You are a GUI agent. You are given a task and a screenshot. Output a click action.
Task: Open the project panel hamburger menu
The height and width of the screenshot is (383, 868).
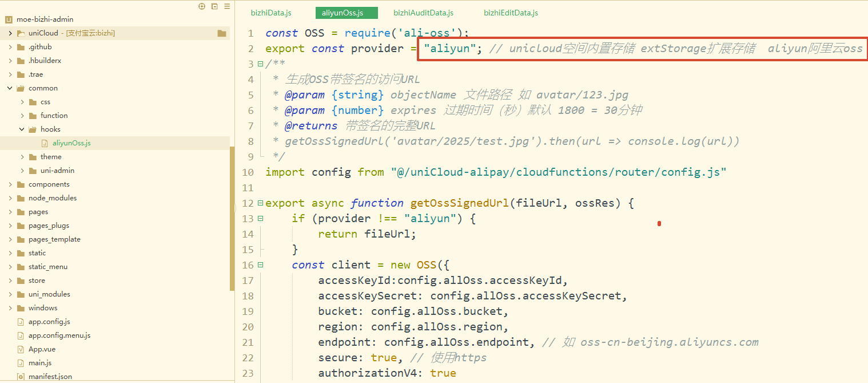coord(227,6)
